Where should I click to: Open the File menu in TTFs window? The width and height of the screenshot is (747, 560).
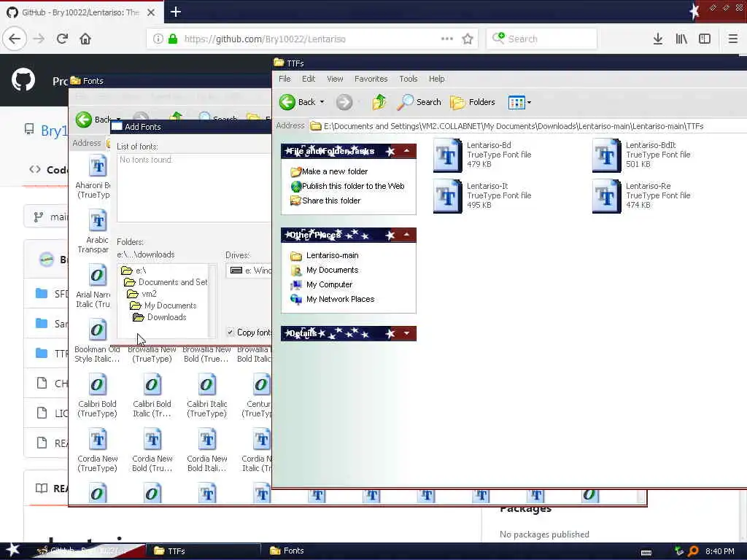click(285, 79)
